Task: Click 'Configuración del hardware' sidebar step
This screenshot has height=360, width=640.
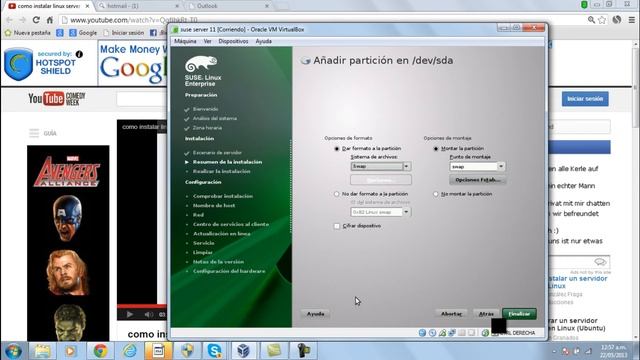Action: pos(229,271)
